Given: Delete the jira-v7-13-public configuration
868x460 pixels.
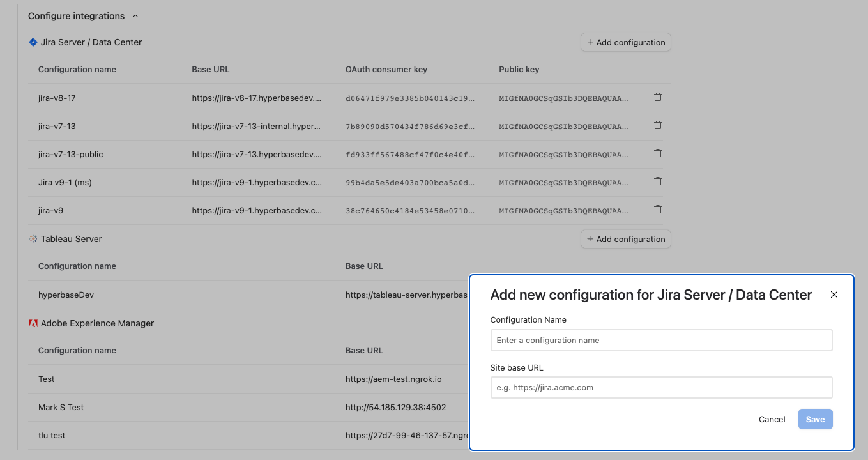Looking at the screenshot, I should (x=658, y=153).
